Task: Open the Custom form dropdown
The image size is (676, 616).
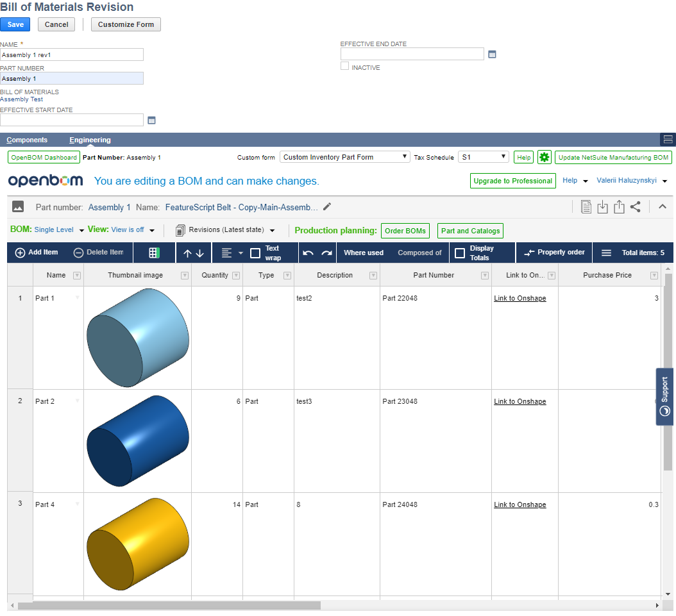Action: coord(344,157)
